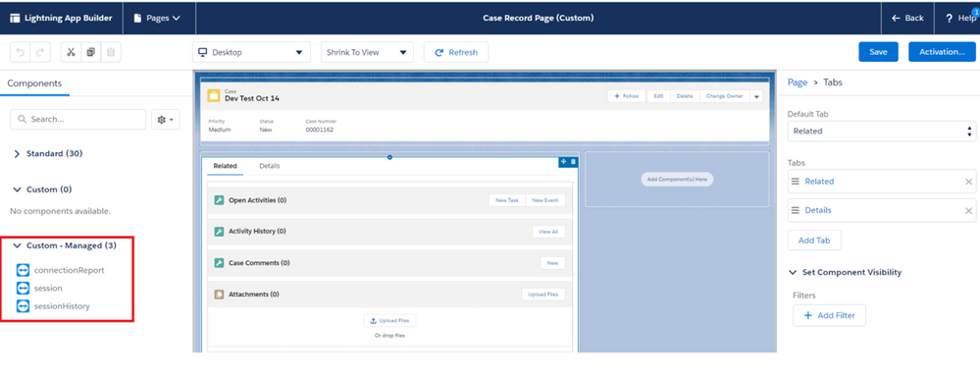The height and width of the screenshot is (379, 980).
Task: Click the drag handle beside Related tab
Action: point(796,182)
